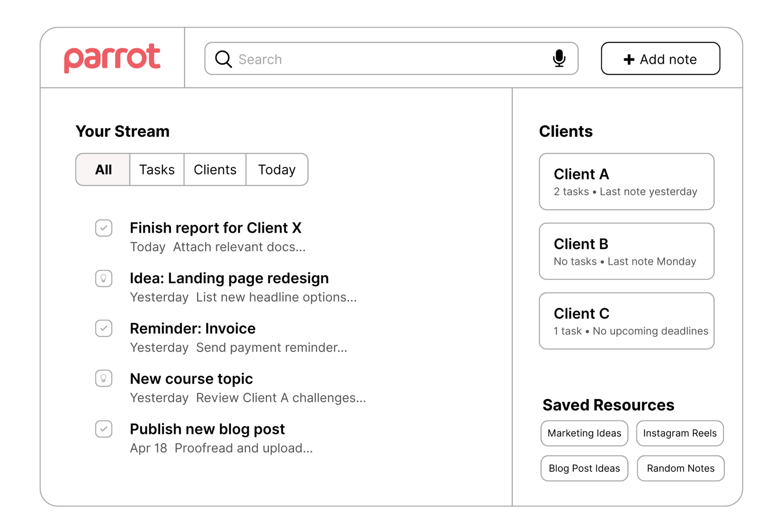Viewport: 783px width, 532px height.
Task: Select the Blog Post Ideas resource
Action: point(584,468)
